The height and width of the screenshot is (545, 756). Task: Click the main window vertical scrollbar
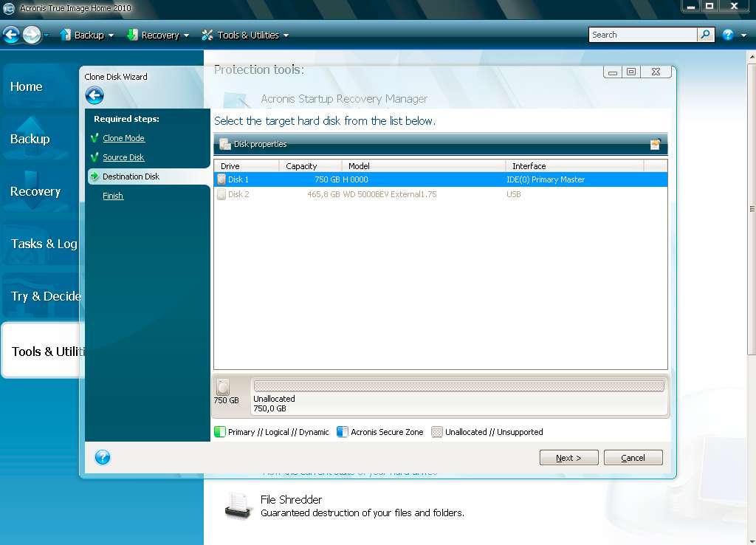752,209
